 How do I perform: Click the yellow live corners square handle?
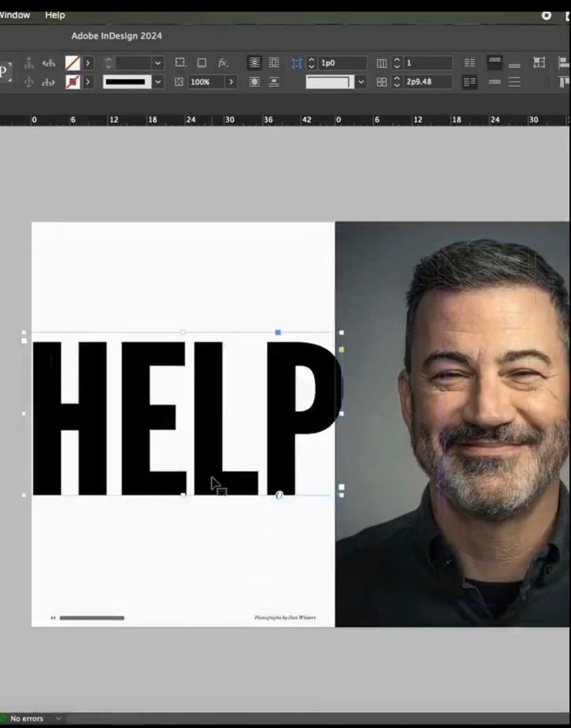tap(342, 349)
